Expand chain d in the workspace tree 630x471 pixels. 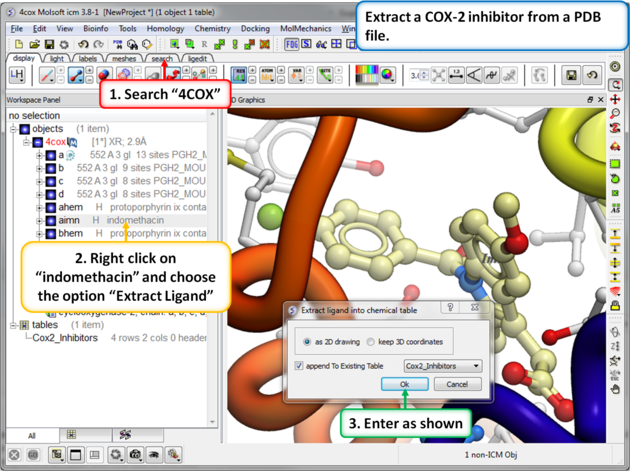tap(39, 195)
